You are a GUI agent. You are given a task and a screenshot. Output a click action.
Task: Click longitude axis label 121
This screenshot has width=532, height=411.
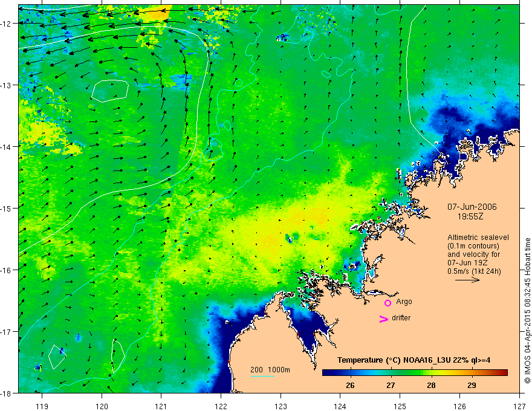click(x=161, y=406)
